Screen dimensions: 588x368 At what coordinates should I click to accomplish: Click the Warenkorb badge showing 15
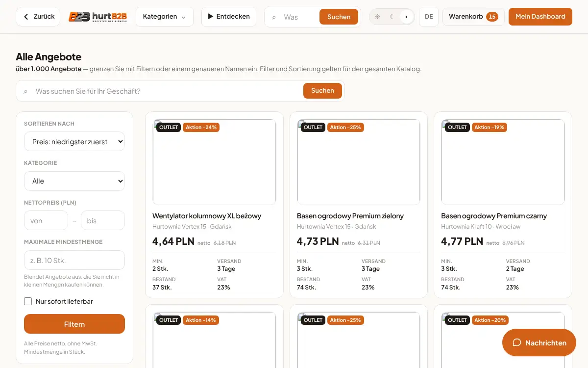(492, 17)
